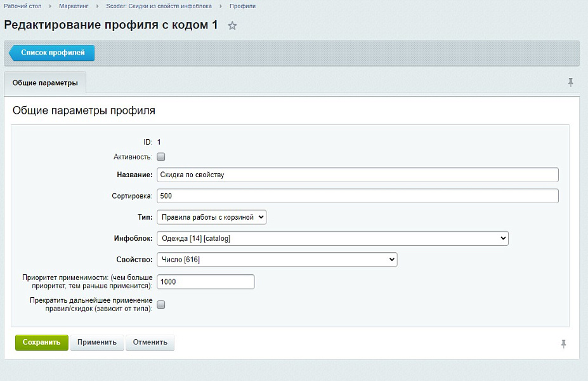Image resolution: width=588 pixels, height=381 pixels.
Task: Click the star to favorite this page
Action: point(232,25)
